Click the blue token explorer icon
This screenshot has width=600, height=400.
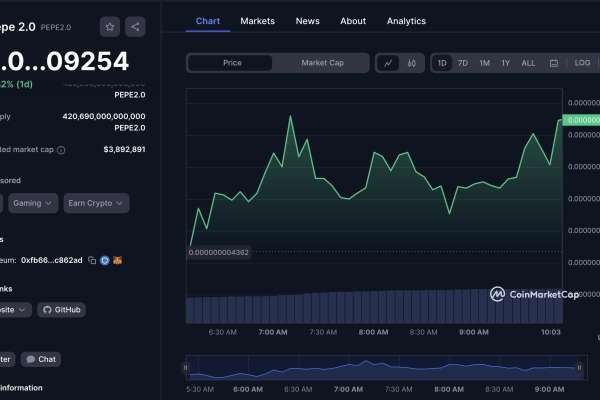point(104,261)
